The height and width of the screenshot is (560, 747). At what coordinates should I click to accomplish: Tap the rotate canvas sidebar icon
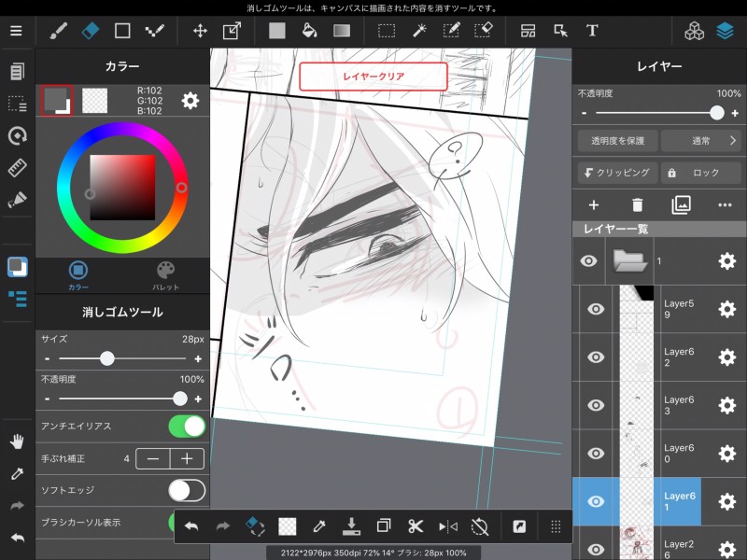coord(17,135)
